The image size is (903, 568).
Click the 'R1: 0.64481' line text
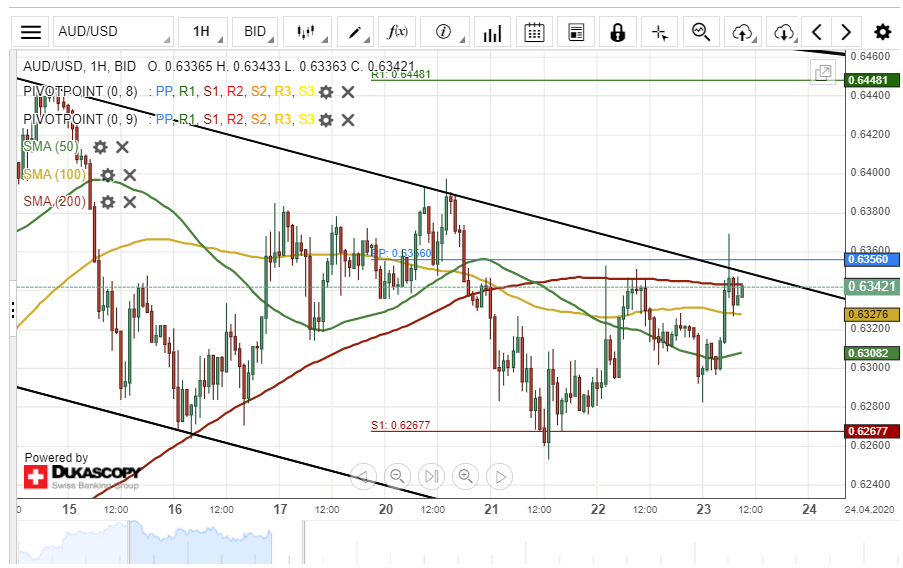401,74
